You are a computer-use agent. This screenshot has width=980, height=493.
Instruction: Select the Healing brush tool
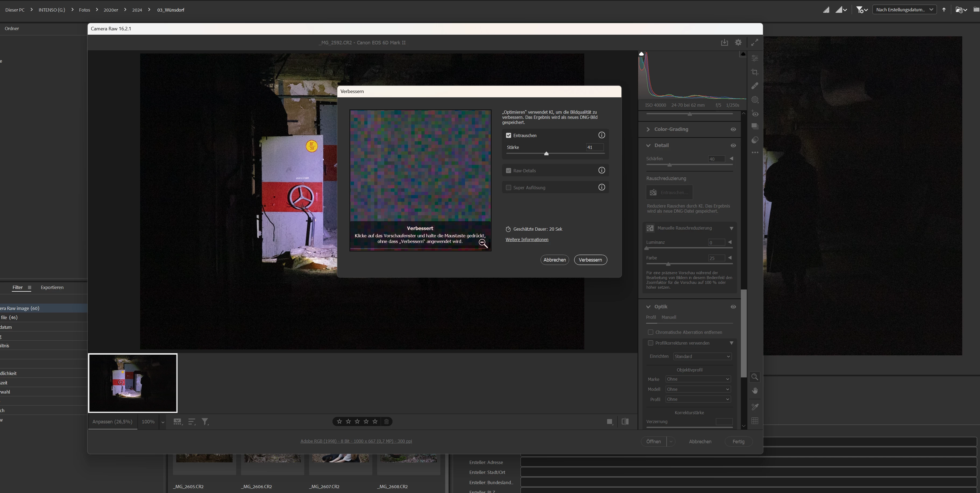pos(755,86)
